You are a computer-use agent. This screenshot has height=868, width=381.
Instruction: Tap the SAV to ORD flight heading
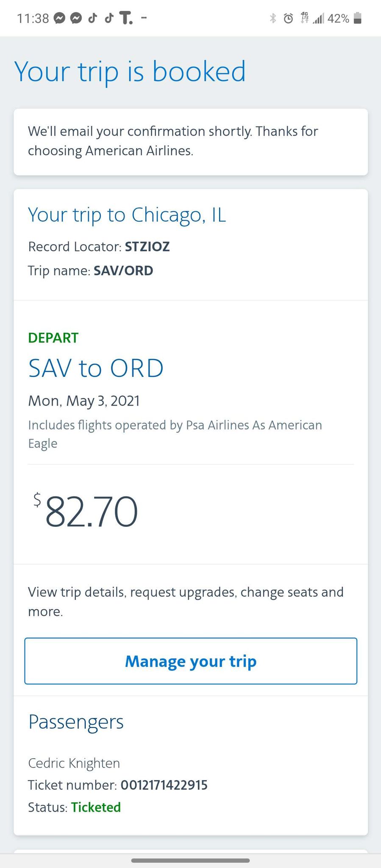coord(96,368)
